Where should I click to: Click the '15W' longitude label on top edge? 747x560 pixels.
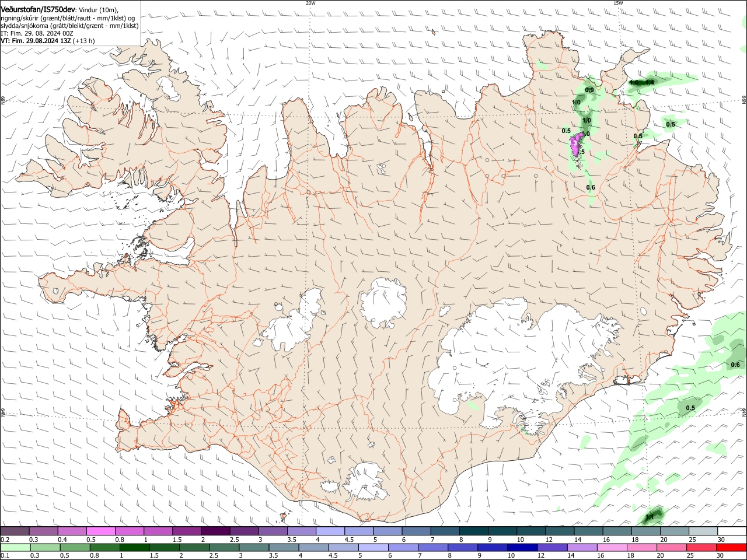click(x=618, y=3)
